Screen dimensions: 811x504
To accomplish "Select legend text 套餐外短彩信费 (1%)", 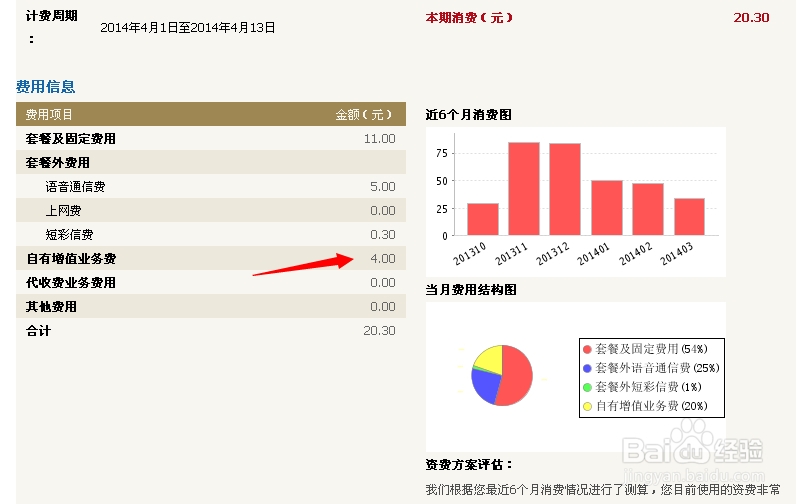I will [649, 387].
